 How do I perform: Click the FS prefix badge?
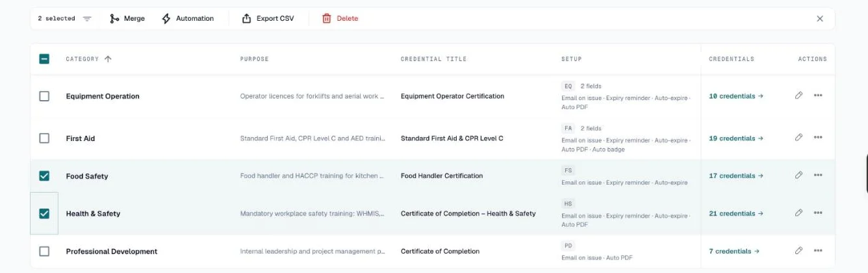point(568,170)
